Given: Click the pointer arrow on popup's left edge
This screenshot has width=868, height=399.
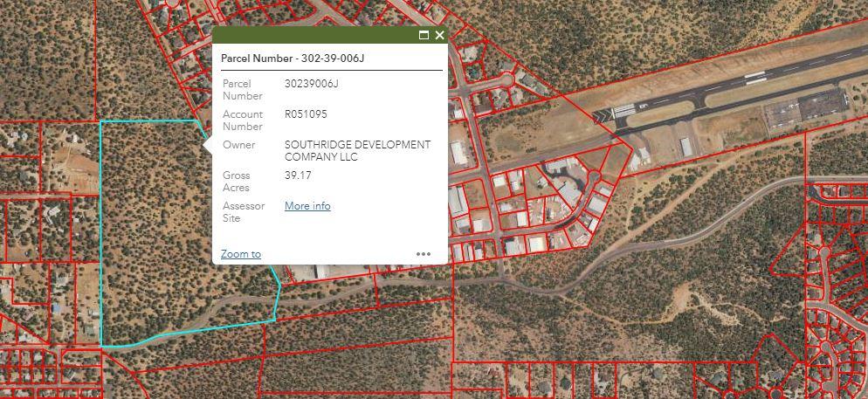Looking at the screenshot, I should (x=208, y=145).
